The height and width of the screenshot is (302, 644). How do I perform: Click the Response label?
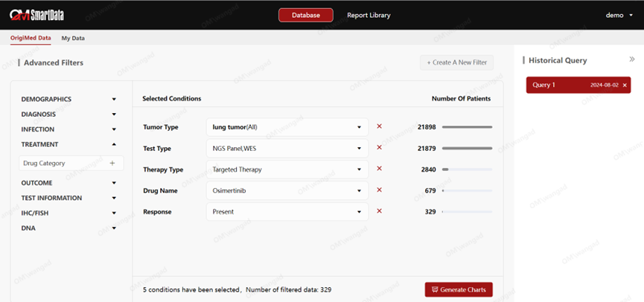[157, 212]
